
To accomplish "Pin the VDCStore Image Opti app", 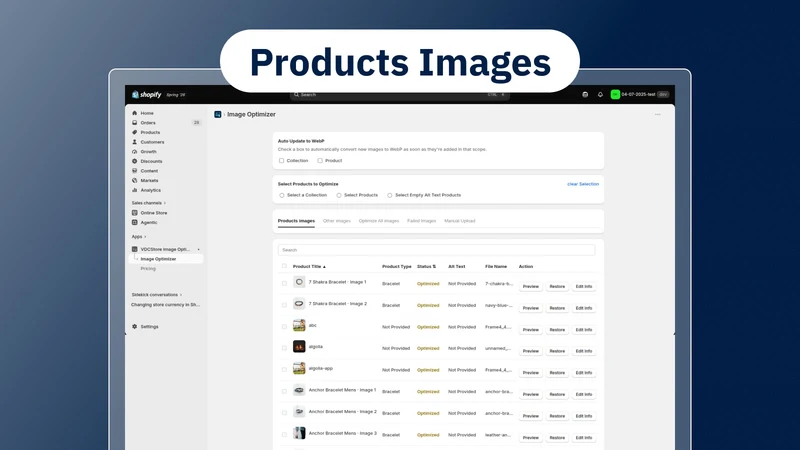I will tap(198, 249).
